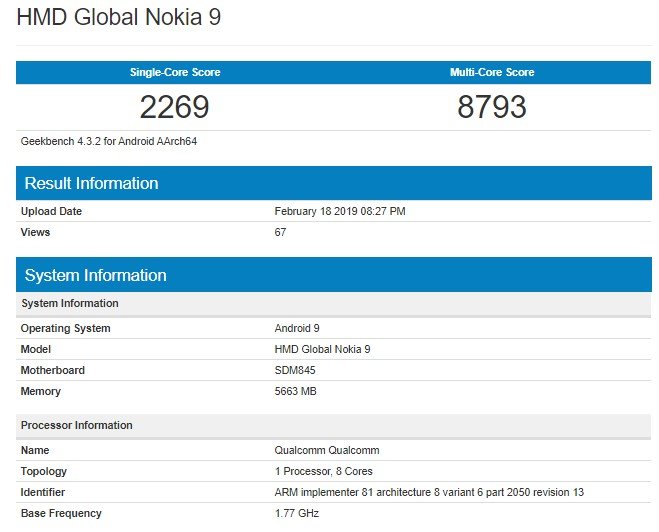Click the Topology label

[44, 471]
